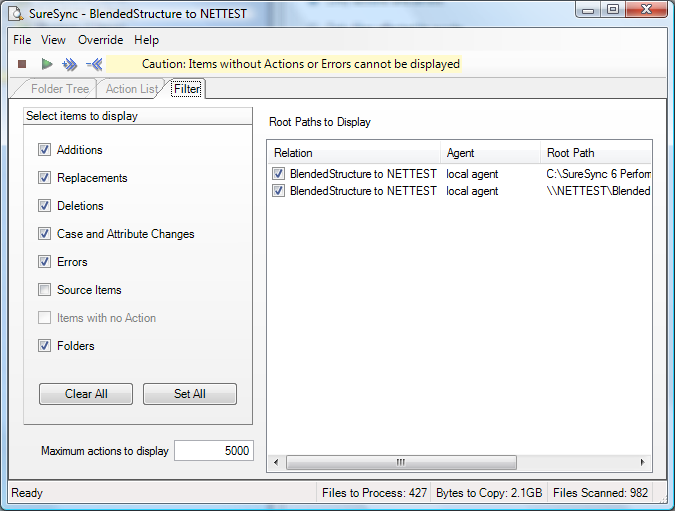
Task: Sort by the Agent column header
Action: coord(490,153)
